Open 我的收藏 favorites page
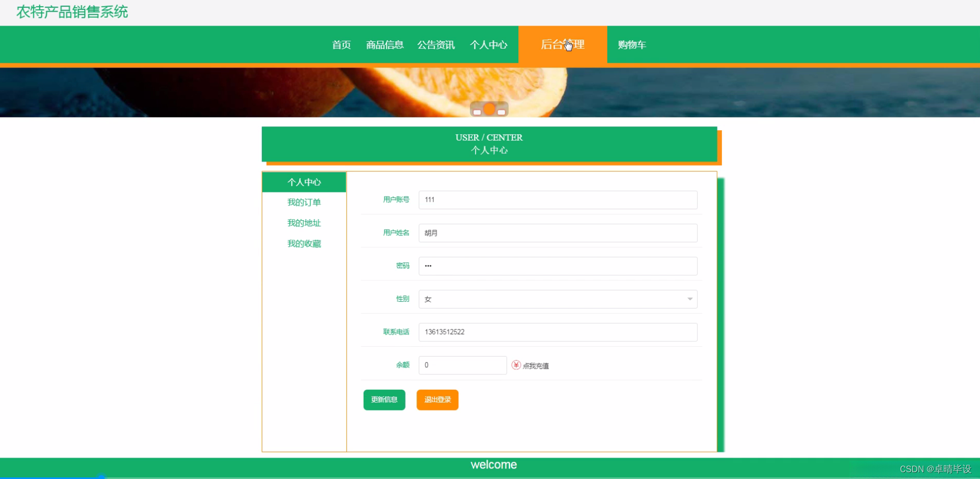 pos(304,243)
